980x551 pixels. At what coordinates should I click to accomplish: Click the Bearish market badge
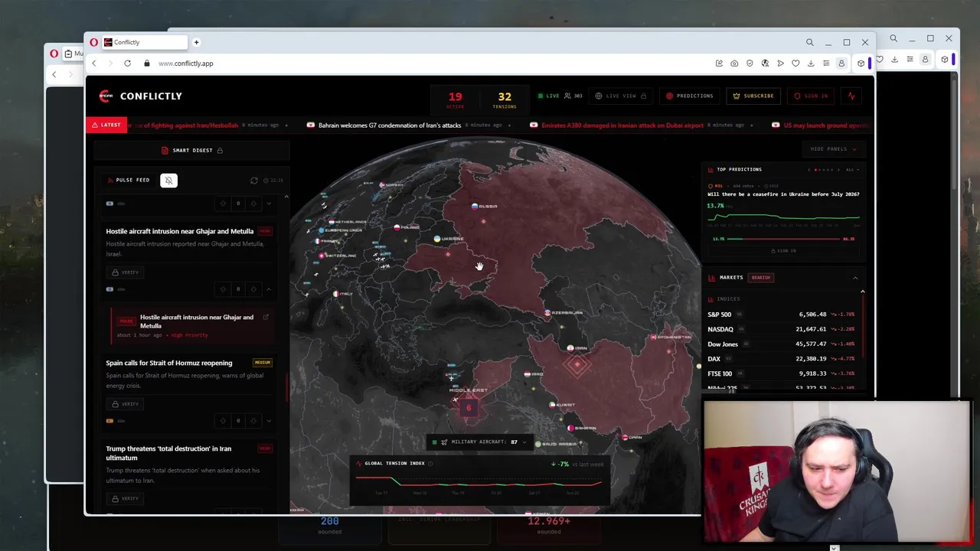760,278
